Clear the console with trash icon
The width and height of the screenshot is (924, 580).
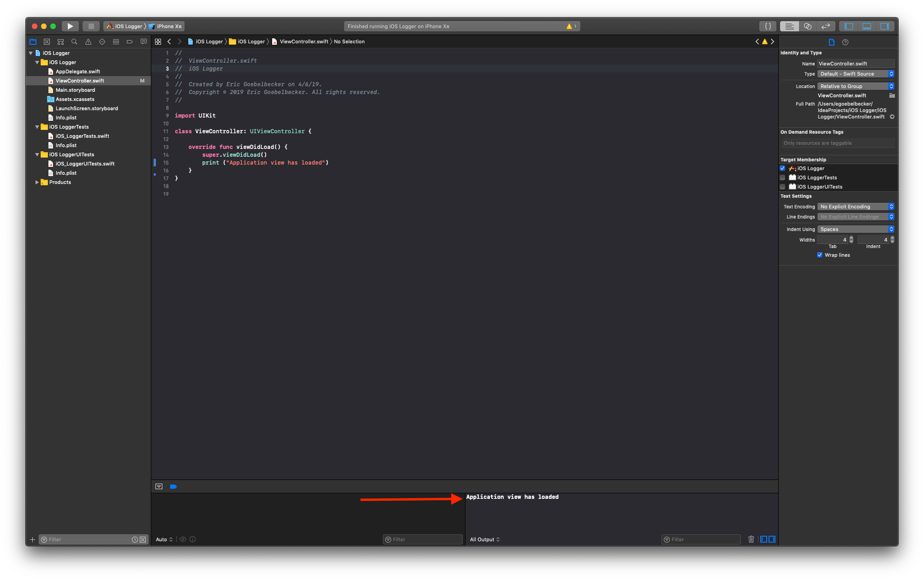pyautogui.click(x=751, y=539)
